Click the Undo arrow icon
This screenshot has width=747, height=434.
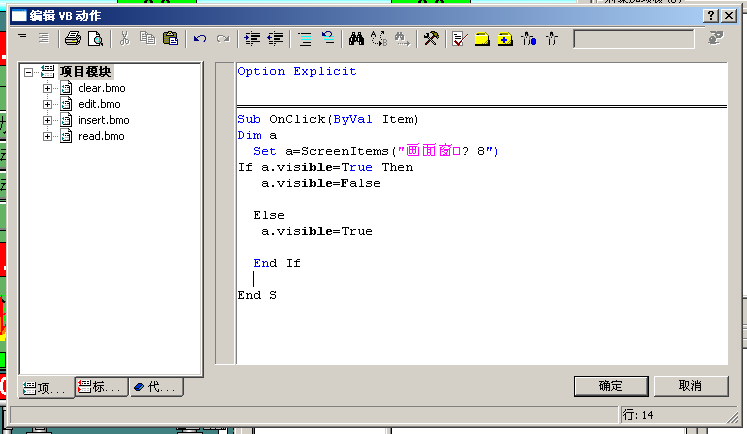[x=200, y=39]
